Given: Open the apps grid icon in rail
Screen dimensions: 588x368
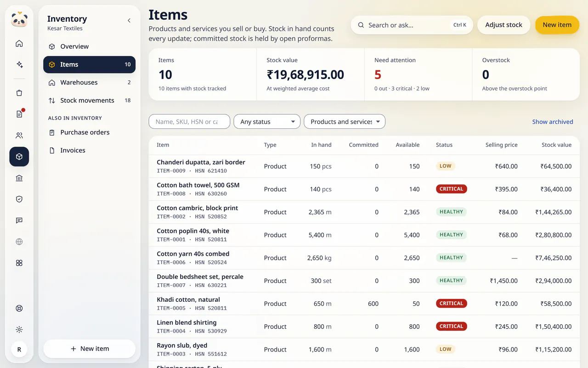Looking at the screenshot, I should click(19, 263).
